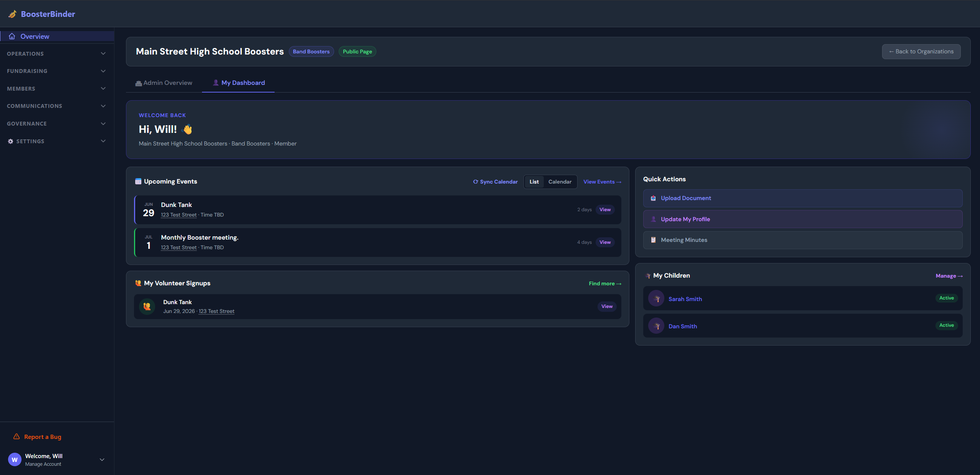Click the Sync Calendar refresh icon
Image resolution: width=980 pixels, height=475 pixels.
pyautogui.click(x=475, y=182)
